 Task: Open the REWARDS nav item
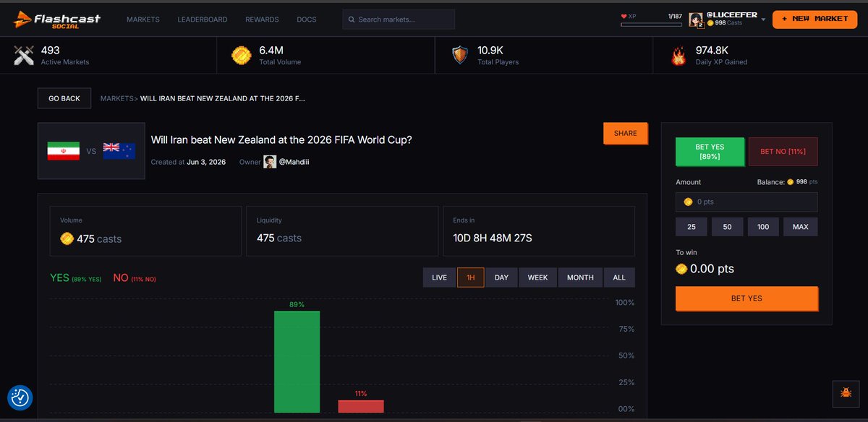(x=262, y=20)
